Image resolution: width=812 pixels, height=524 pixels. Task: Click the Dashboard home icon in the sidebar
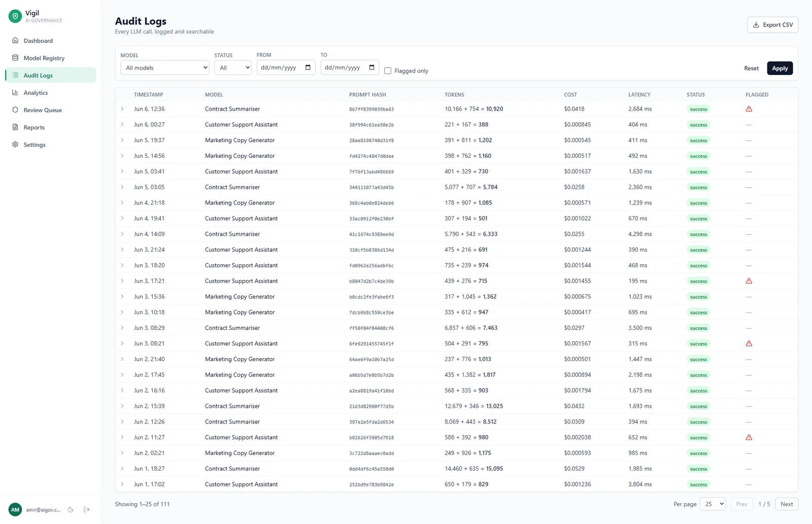(x=15, y=41)
